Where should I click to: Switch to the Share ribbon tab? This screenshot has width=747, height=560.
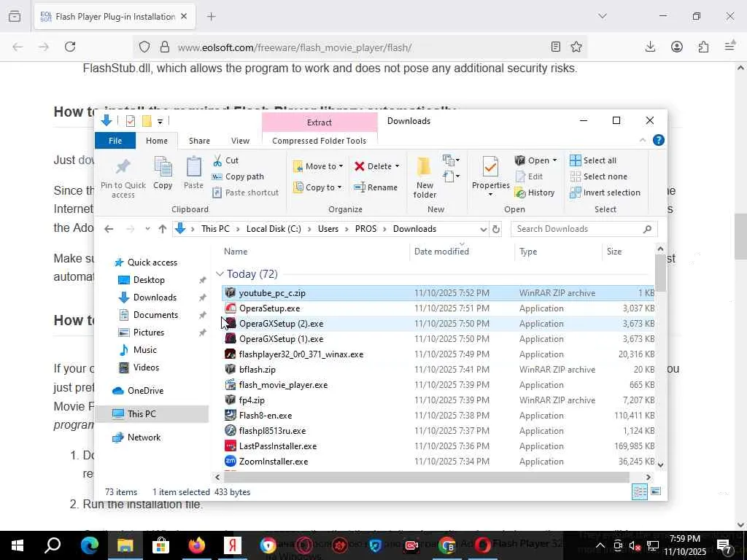pos(199,141)
